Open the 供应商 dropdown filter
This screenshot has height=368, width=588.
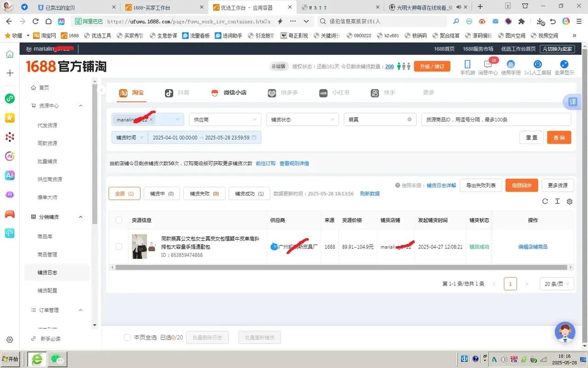(x=225, y=120)
